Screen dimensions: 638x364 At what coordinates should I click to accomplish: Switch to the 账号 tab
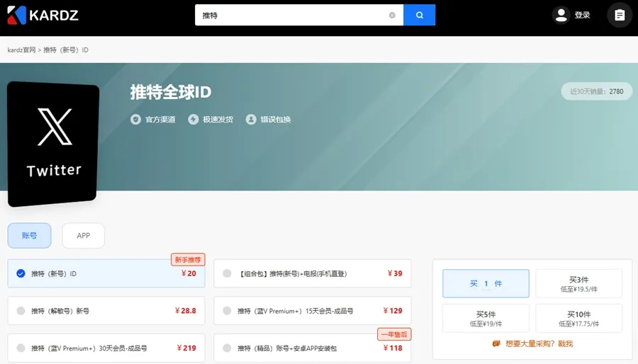(x=29, y=236)
